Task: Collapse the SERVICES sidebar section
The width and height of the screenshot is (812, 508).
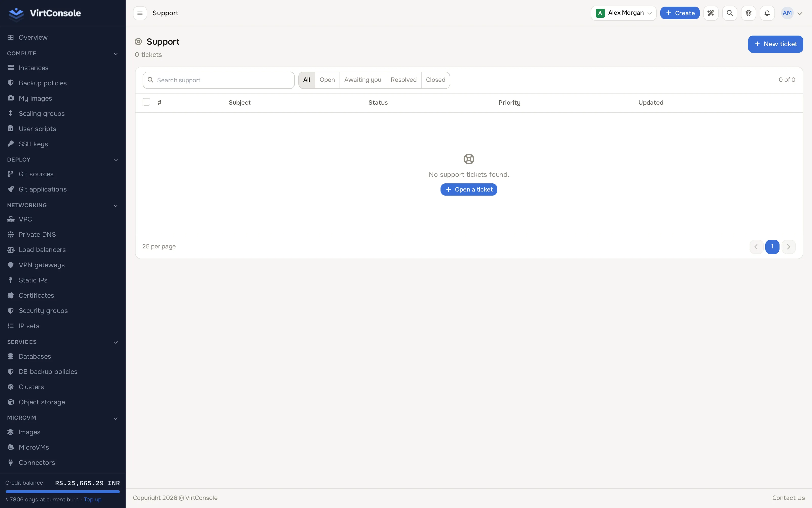Action: coord(115,342)
